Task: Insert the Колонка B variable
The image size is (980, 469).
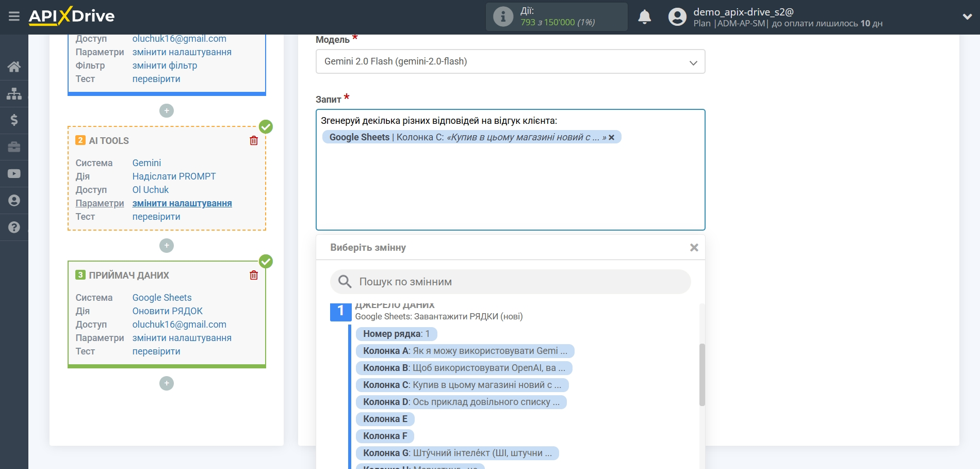Action: [x=464, y=368]
